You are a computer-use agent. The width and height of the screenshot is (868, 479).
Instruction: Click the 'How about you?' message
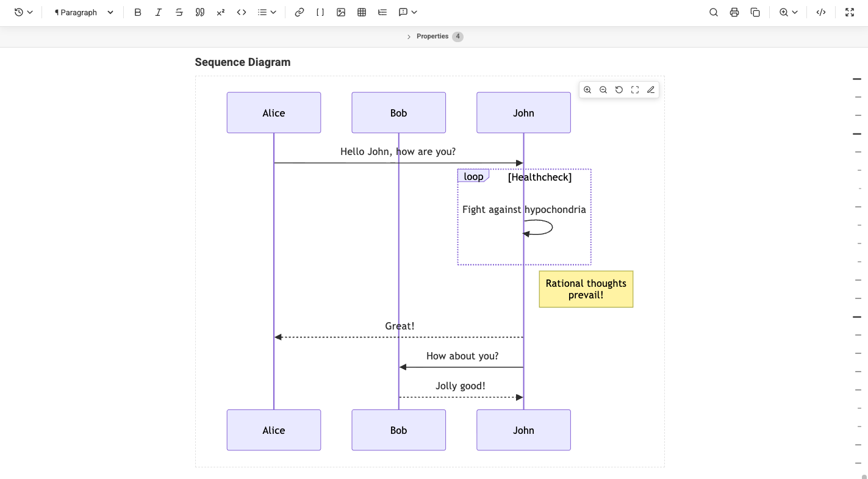(462, 356)
